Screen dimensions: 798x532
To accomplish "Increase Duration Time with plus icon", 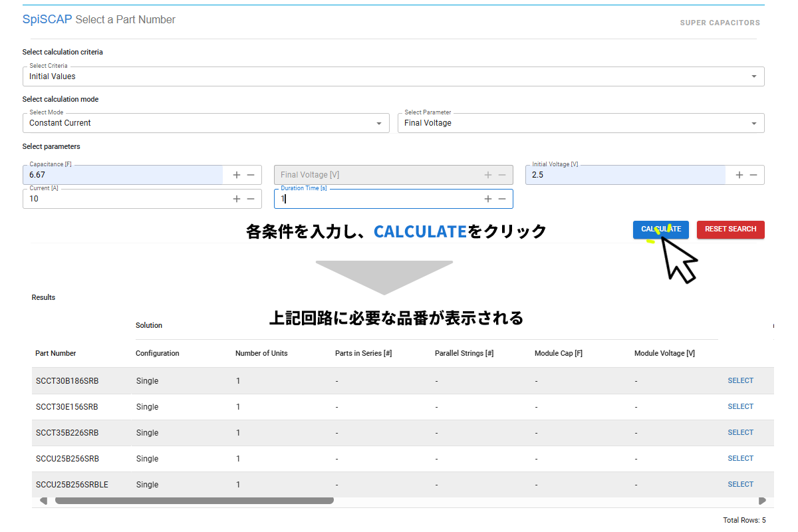I will pyautogui.click(x=488, y=199).
